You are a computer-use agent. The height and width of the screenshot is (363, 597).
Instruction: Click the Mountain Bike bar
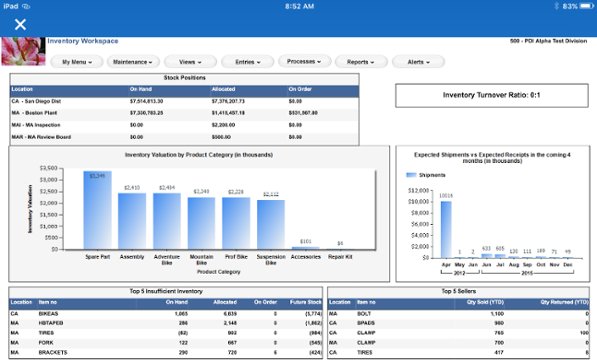coord(201,223)
